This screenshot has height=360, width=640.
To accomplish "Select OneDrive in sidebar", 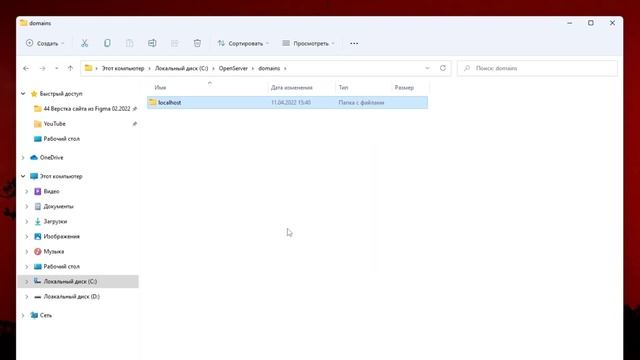I will tap(51, 158).
